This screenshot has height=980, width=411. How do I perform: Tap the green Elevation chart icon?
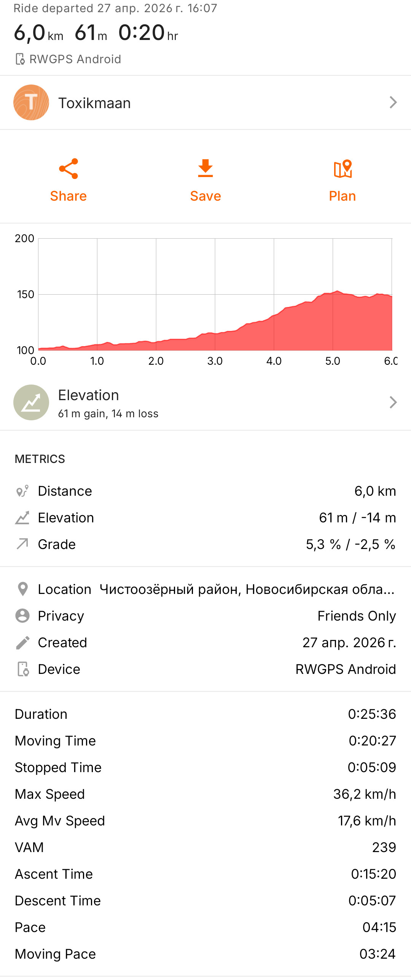pyautogui.click(x=31, y=402)
